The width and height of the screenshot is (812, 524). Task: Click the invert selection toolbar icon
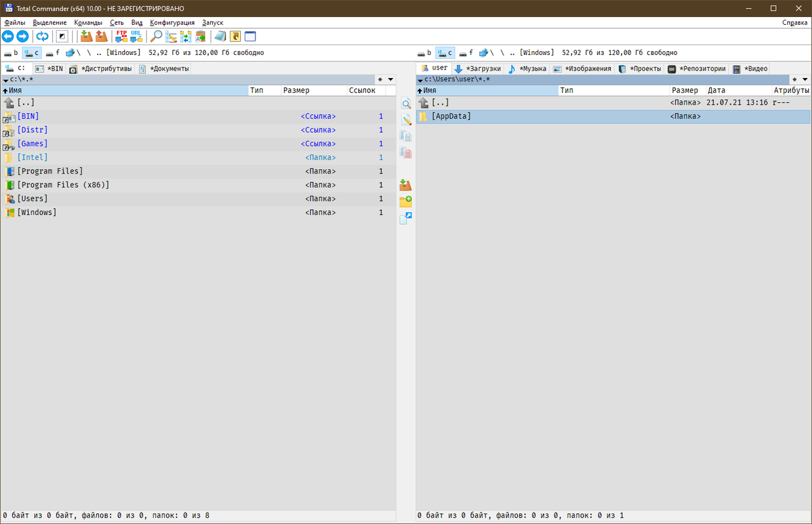(x=62, y=37)
